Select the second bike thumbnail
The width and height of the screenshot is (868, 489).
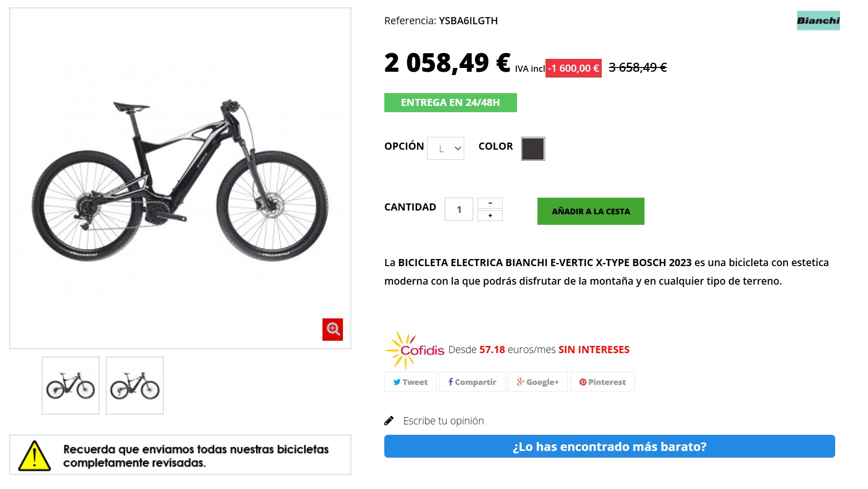click(x=135, y=385)
